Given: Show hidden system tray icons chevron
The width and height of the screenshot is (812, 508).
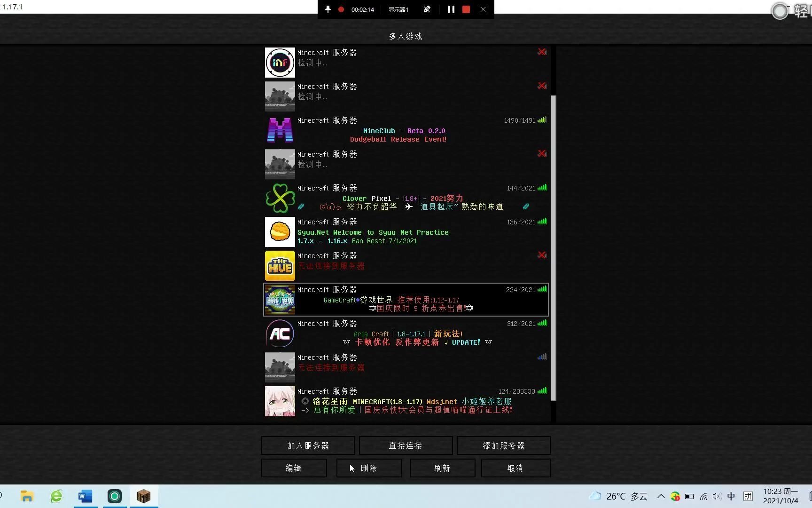Looking at the screenshot, I should coord(661,496).
